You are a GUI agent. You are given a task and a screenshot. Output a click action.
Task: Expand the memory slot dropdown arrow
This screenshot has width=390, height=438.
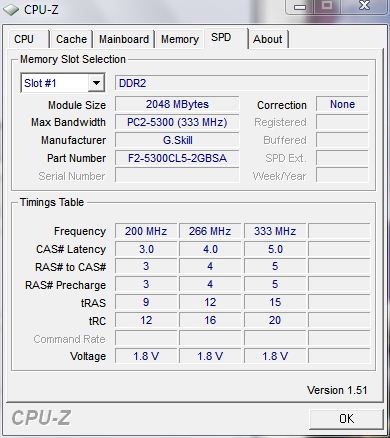96,83
